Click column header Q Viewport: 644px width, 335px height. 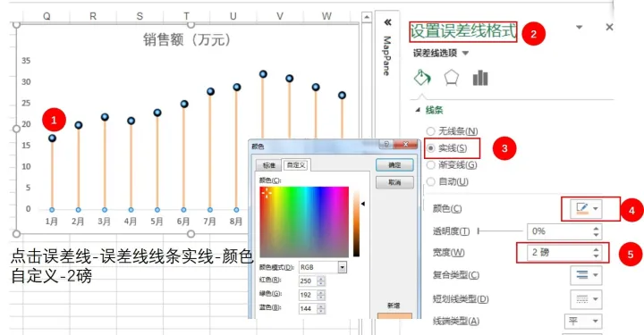47,16
